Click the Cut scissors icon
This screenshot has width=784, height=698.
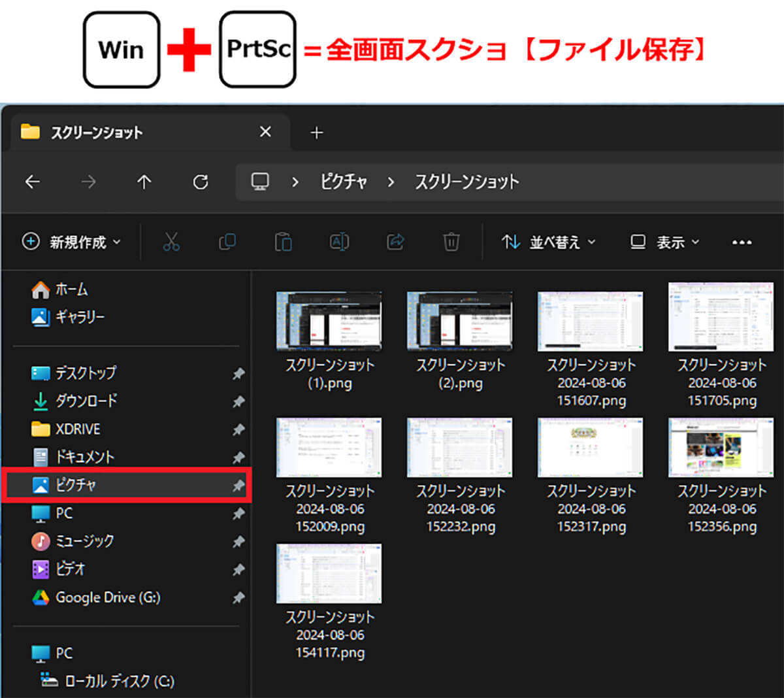point(171,242)
